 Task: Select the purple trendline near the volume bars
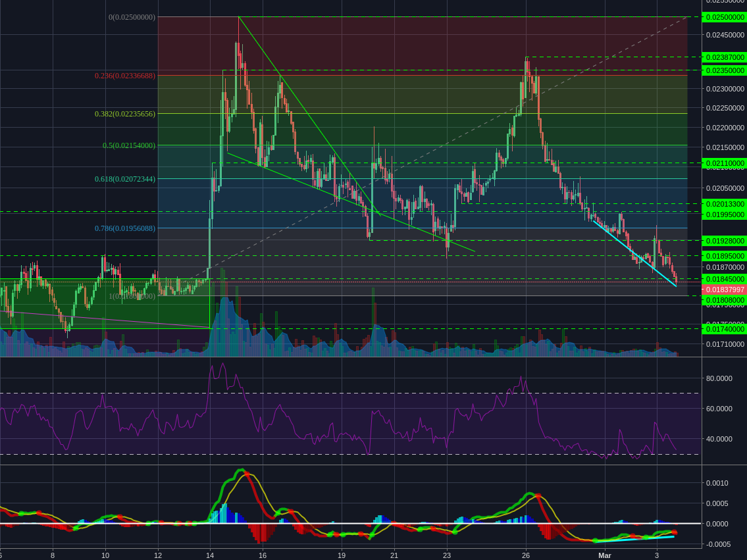point(105,320)
